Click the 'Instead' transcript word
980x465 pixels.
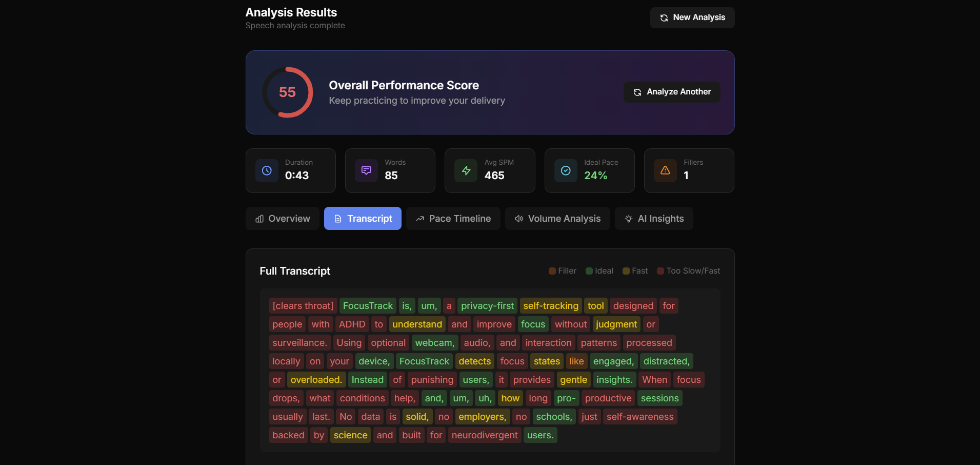tap(367, 380)
